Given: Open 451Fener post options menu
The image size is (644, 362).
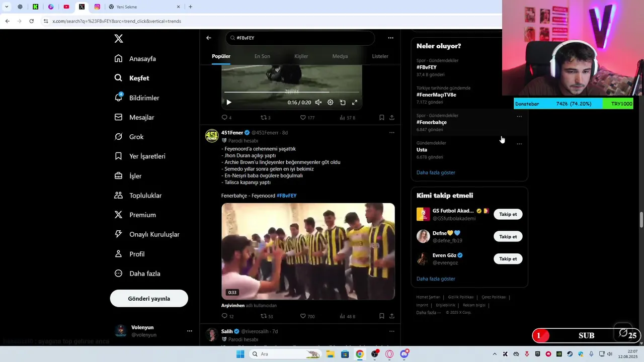Looking at the screenshot, I should pyautogui.click(x=392, y=133).
